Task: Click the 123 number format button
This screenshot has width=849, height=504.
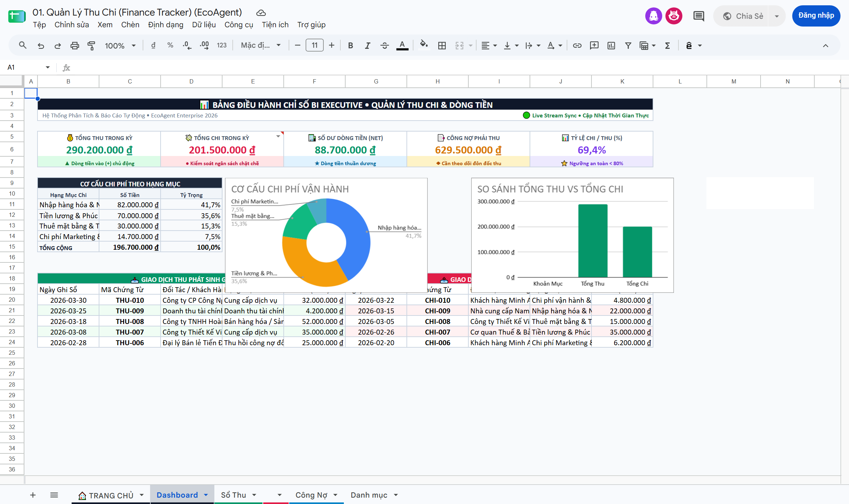Action: coord(222,45)
